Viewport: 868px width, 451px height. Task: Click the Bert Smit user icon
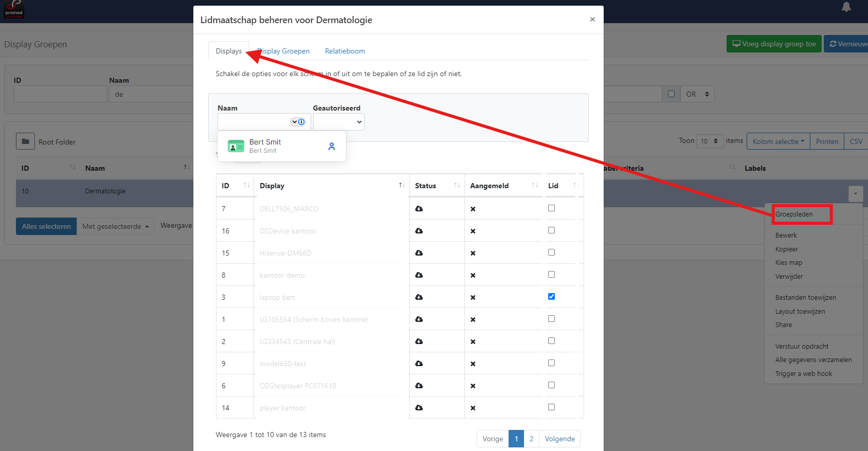point(332,147)
